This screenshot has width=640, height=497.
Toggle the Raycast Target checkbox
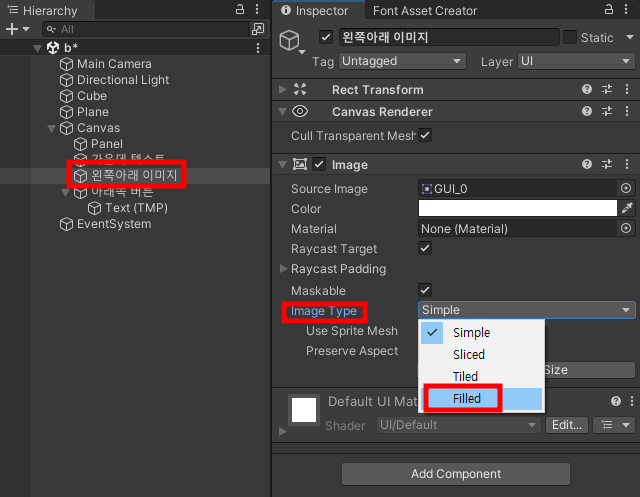click(425, 248)
